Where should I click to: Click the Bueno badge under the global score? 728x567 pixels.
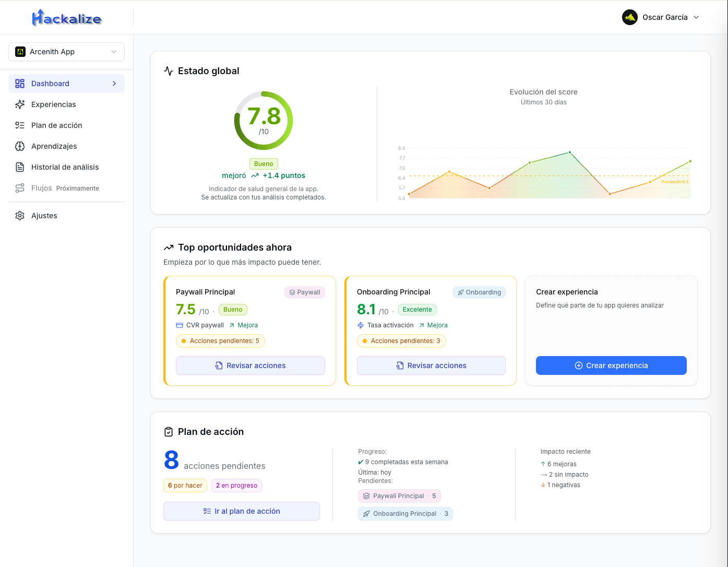point(264,164)
